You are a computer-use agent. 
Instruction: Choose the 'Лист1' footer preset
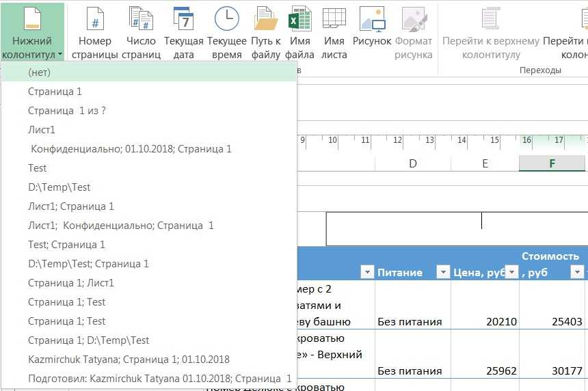click(149, 130)
